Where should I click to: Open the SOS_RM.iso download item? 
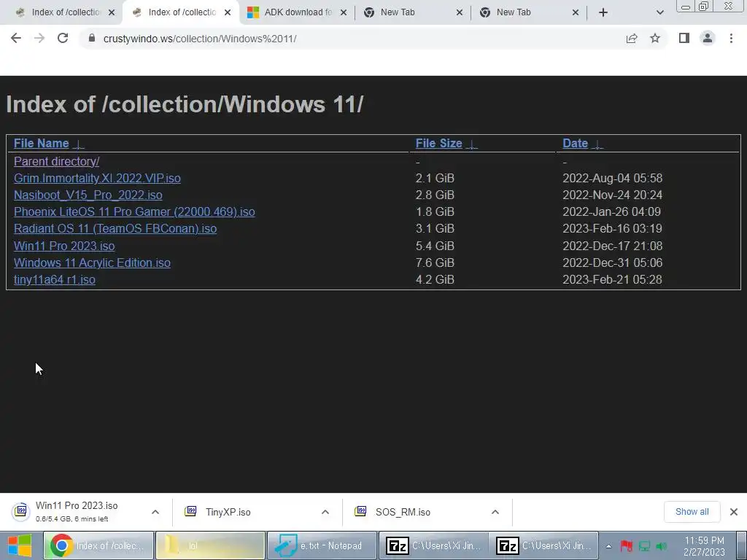403,512
